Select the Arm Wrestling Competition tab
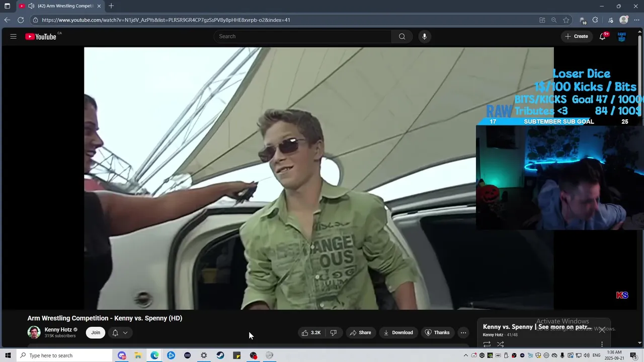Image resolution: width=644 pixels, height=362 pixels. click(x=60, y=6)
